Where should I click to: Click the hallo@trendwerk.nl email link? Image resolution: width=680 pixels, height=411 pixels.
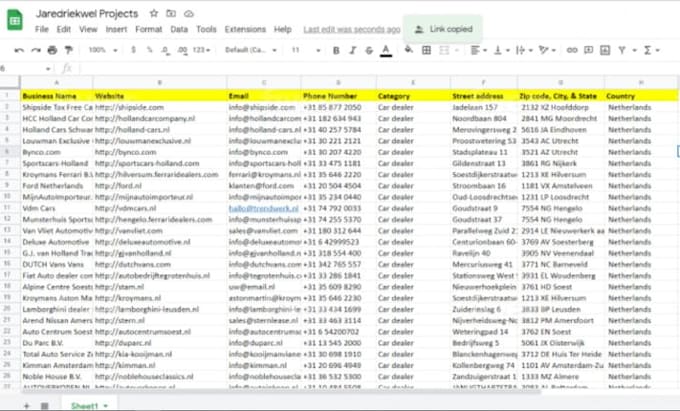[264, 209]
